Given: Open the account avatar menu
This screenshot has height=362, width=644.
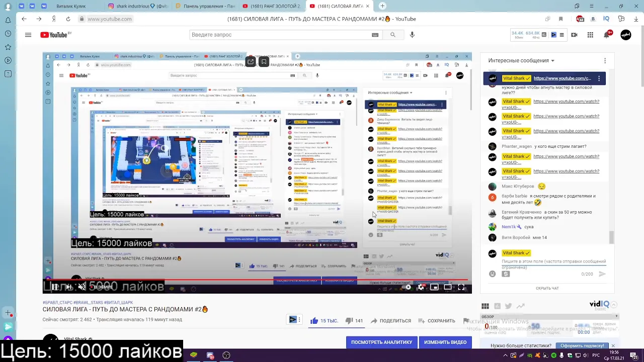Looking at the screenshot, I should [626, 35].
